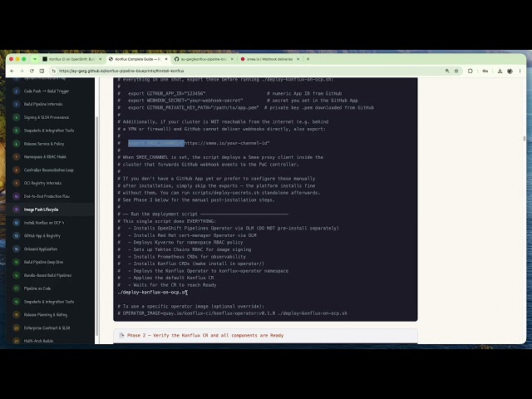Open the profile avatar icon

[x=510, y=71]
